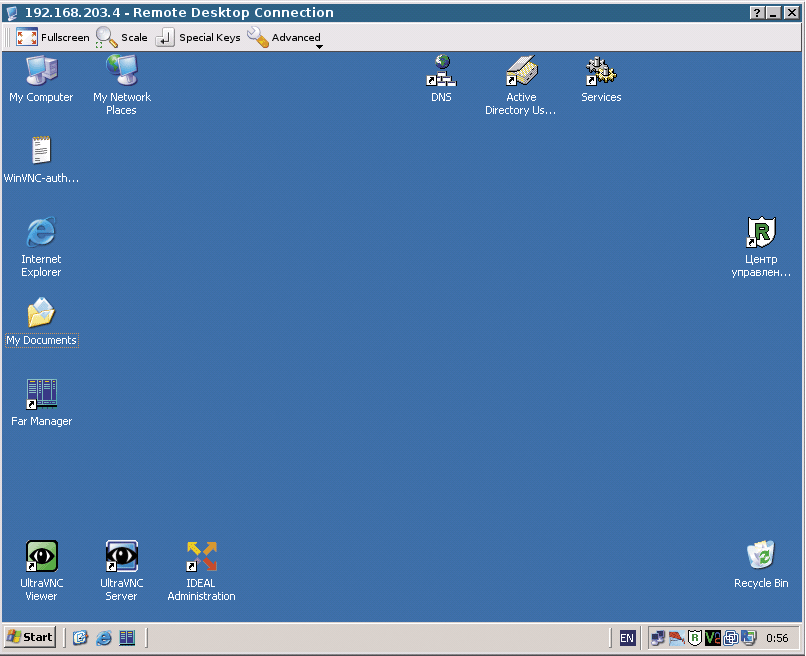The width and height of the screenshot is (806, 656).
Task: Click the Fullscreen toolbar button
Action: point(52,38)
